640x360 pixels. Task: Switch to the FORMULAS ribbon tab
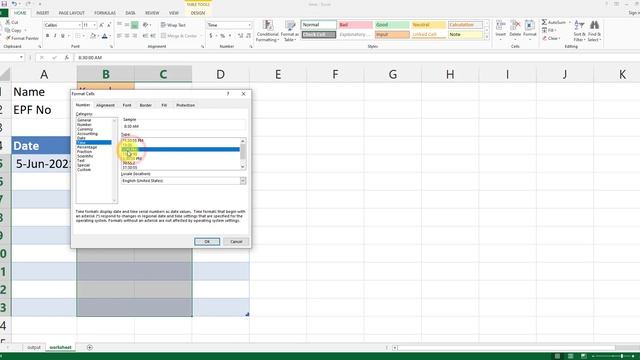pos(104,13)
